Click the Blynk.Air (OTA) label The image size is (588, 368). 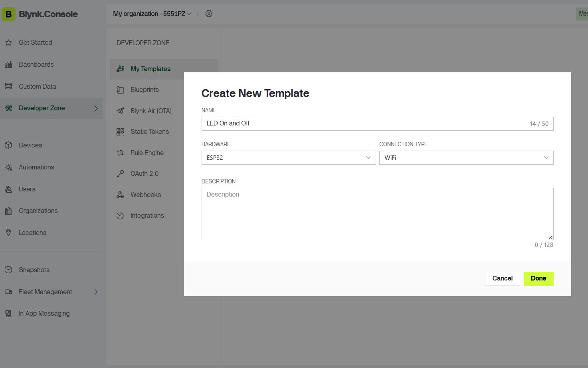151,111
